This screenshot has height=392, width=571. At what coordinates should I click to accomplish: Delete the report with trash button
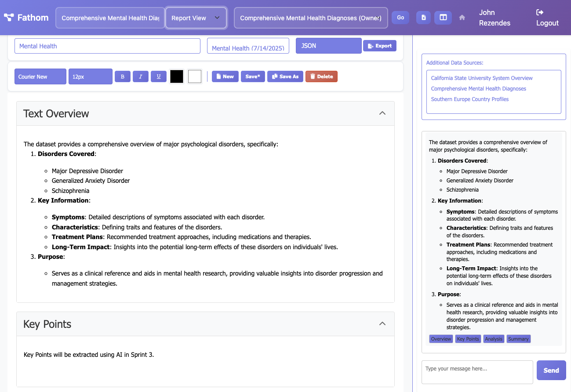point(321,76)
